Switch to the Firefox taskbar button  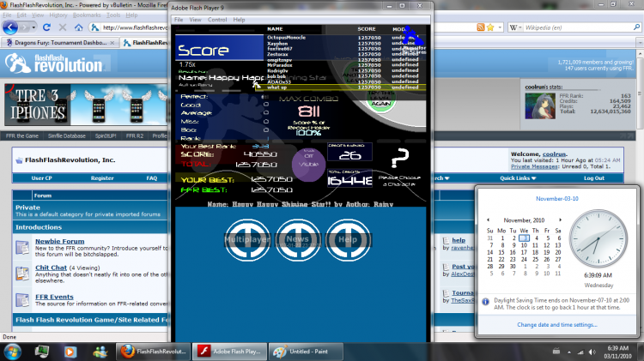pyautogui.click(x=153, y=352)
